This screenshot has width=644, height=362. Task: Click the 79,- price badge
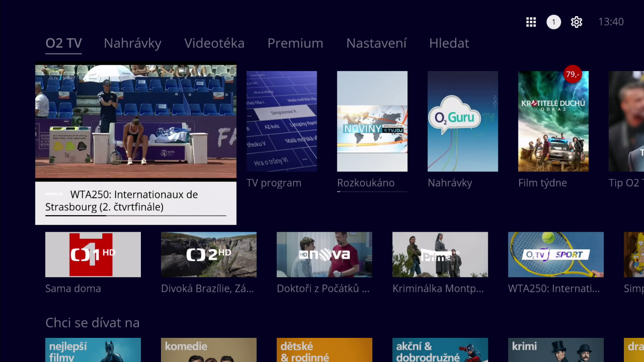coord(572,74)
